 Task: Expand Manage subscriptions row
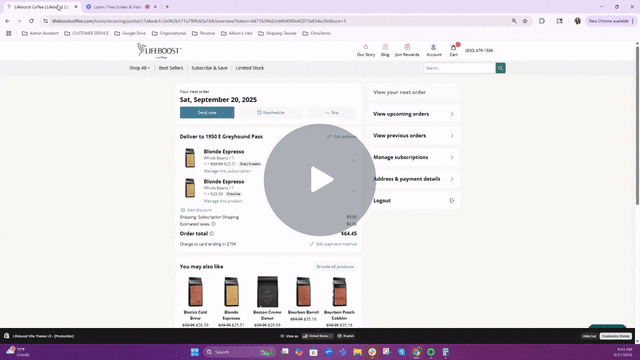coord(413,157)
